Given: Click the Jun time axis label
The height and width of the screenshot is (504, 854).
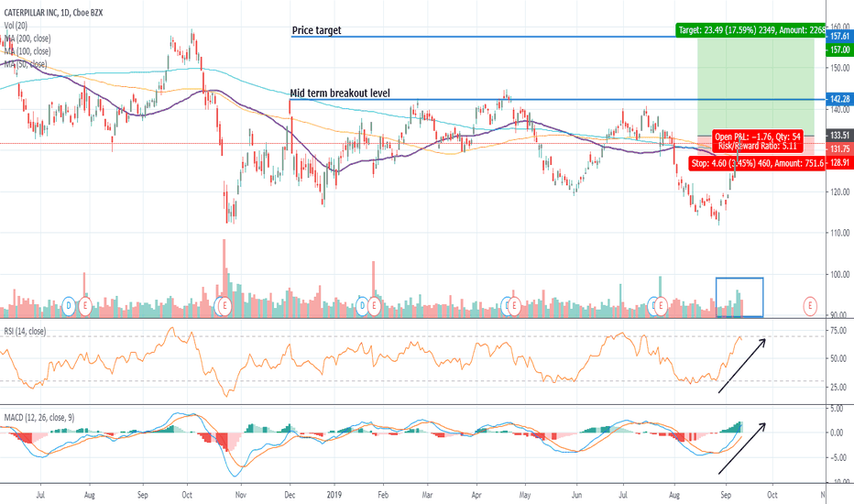Looking at the screenshot, I should click(x=576, y=495).
